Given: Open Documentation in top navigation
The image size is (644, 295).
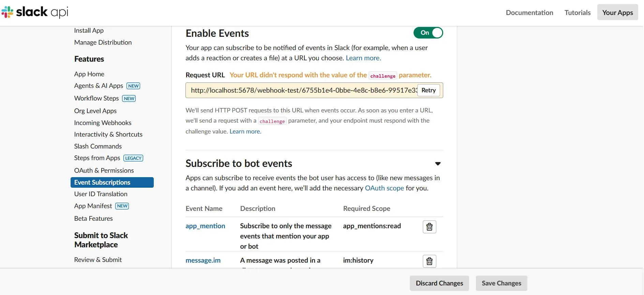Looking at the screenshot, I should coord(529,13).
